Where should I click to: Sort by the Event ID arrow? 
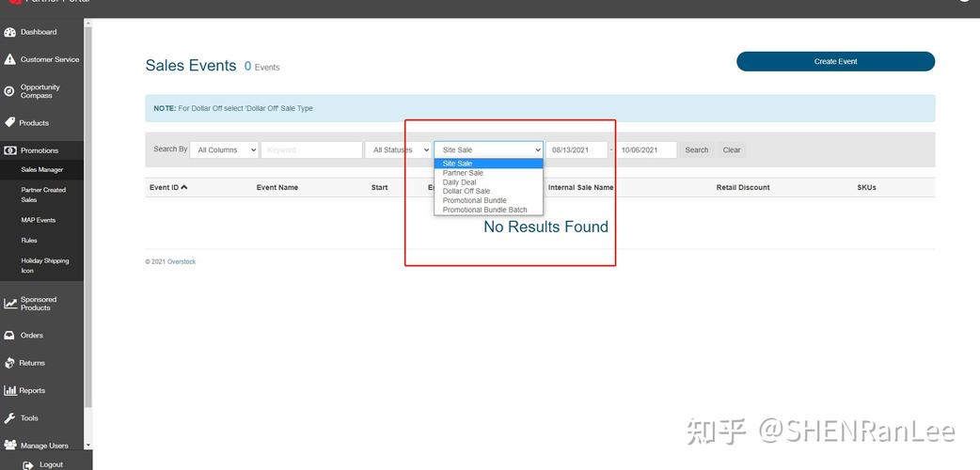coord(184,187)
